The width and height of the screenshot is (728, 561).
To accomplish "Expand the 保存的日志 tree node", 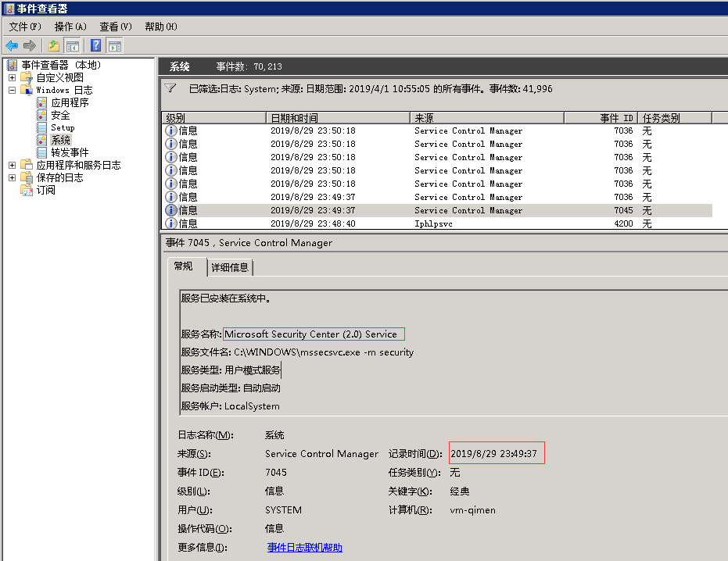I will coord(12,177).
